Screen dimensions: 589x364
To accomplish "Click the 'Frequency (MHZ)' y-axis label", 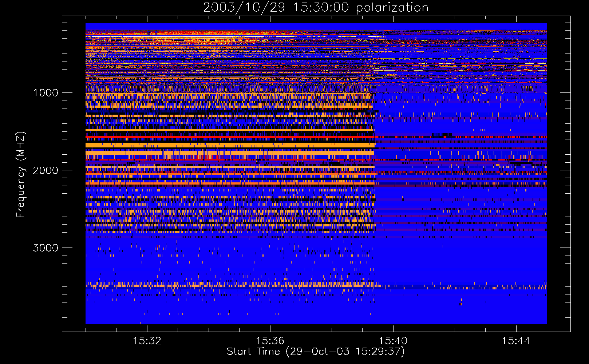I will 21,175.
